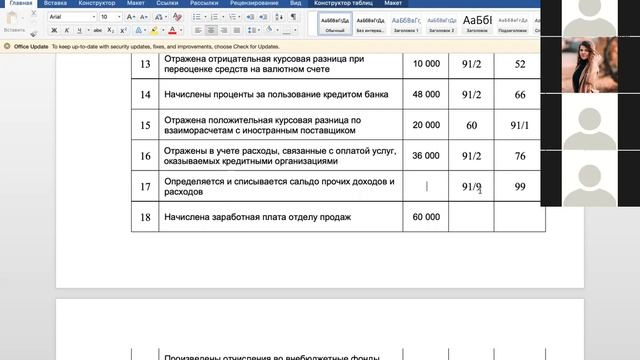Screen dimensions: 640x360
Task: Apply the Без интервала style
Action: (370, 24)
